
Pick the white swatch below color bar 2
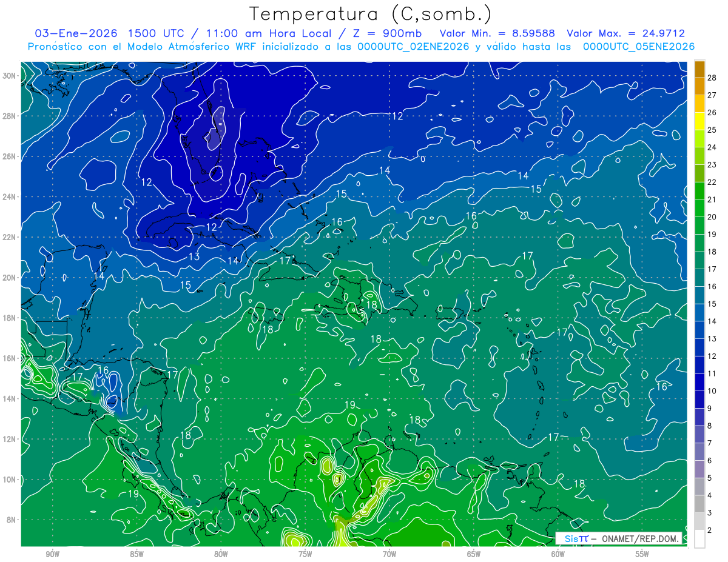pos(699,539)
